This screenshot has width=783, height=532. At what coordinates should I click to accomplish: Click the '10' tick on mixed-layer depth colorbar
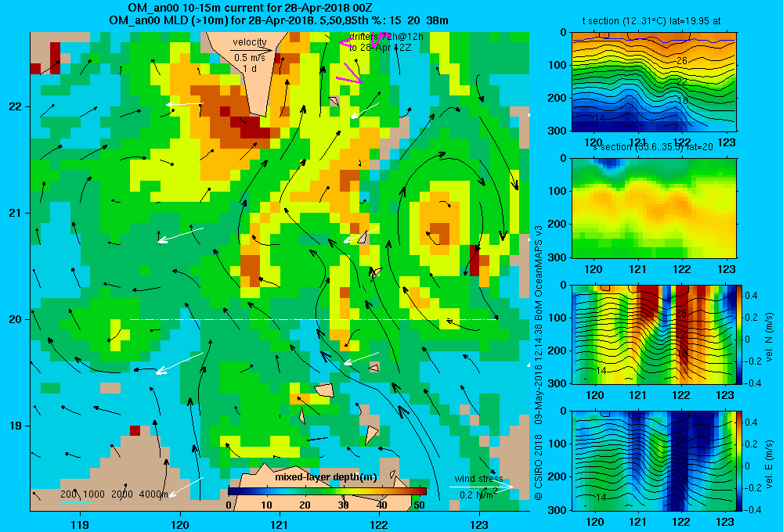tap(266, 505)
